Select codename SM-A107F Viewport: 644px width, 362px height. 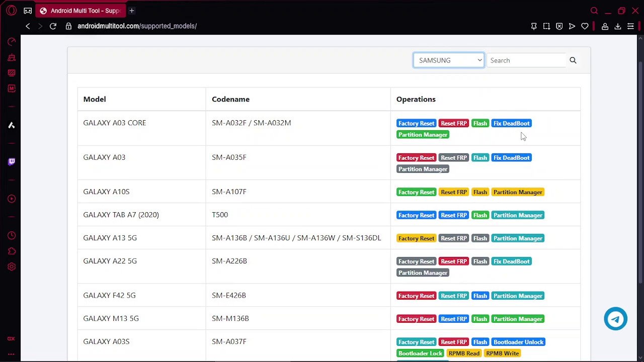click(229, 192)
